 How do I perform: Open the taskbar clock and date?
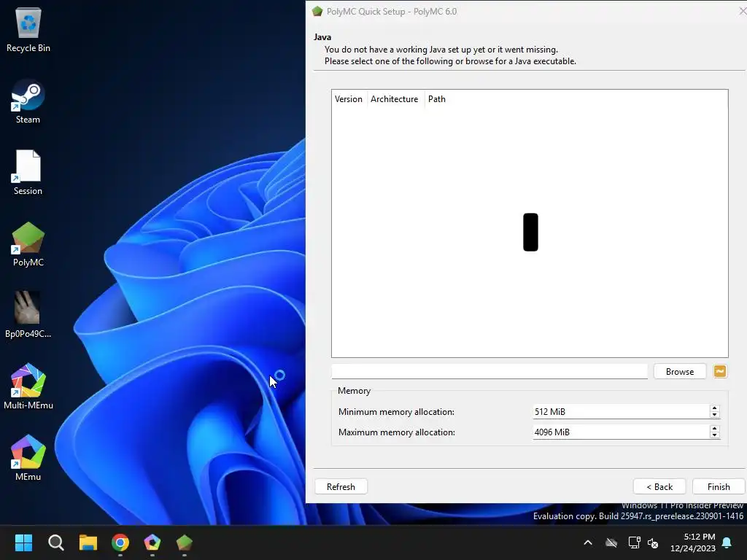tap(693, 542)
